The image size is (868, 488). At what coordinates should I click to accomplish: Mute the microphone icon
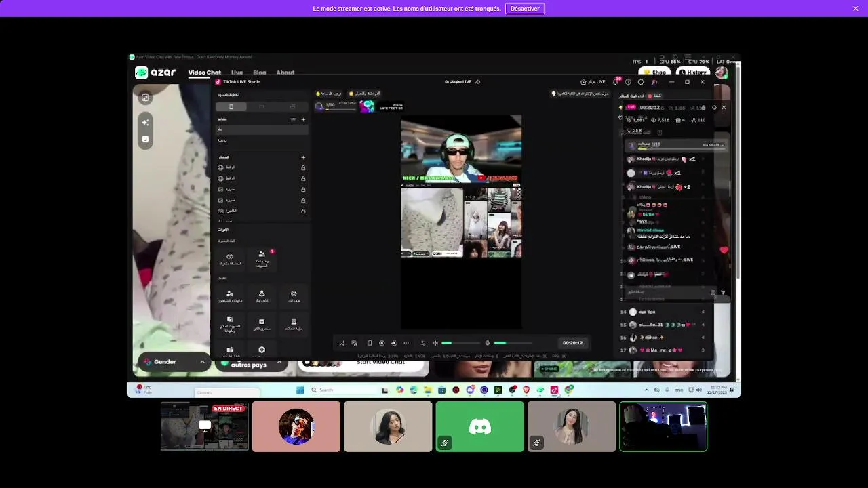487,343
